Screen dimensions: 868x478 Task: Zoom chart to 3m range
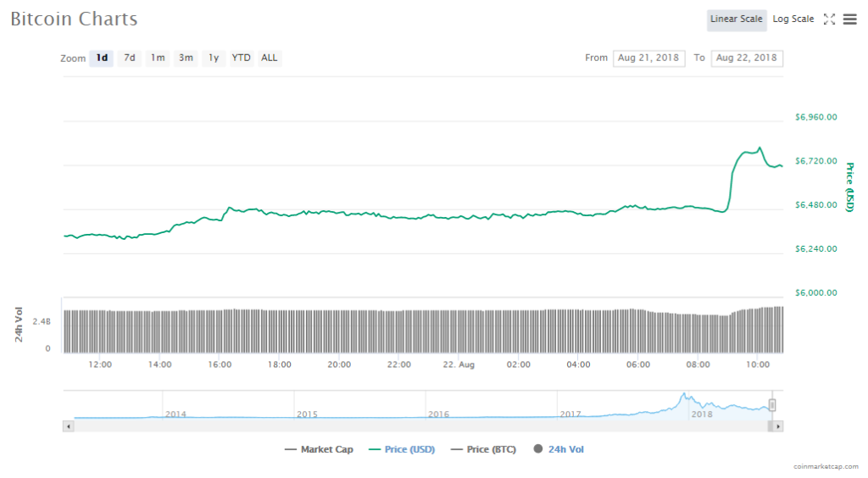(x=186, y=58)
